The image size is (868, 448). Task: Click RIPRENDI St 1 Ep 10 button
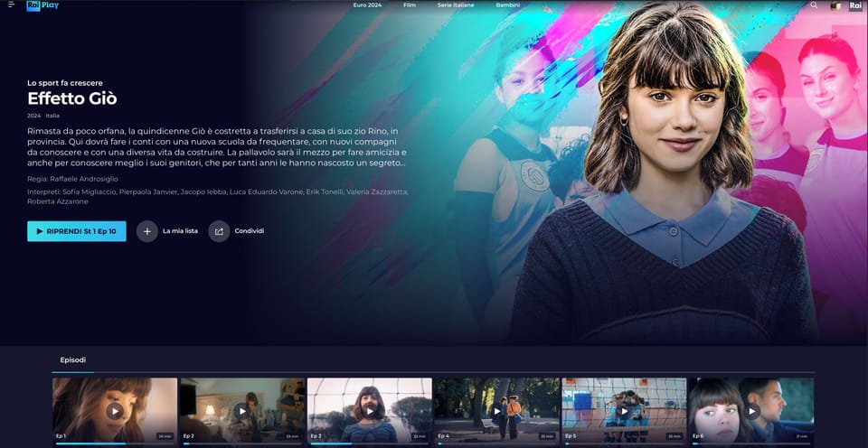pos(76,231)
